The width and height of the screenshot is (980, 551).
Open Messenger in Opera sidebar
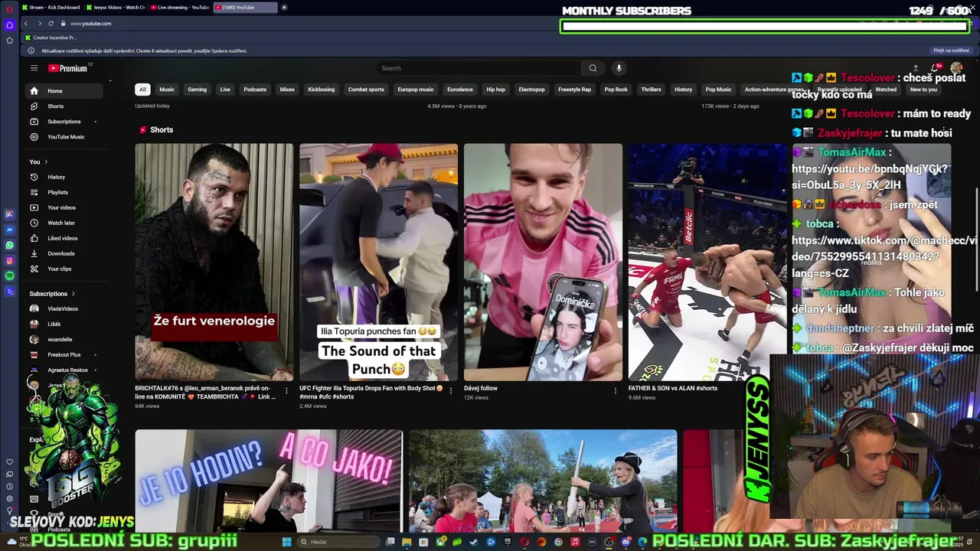click(9, 230)
